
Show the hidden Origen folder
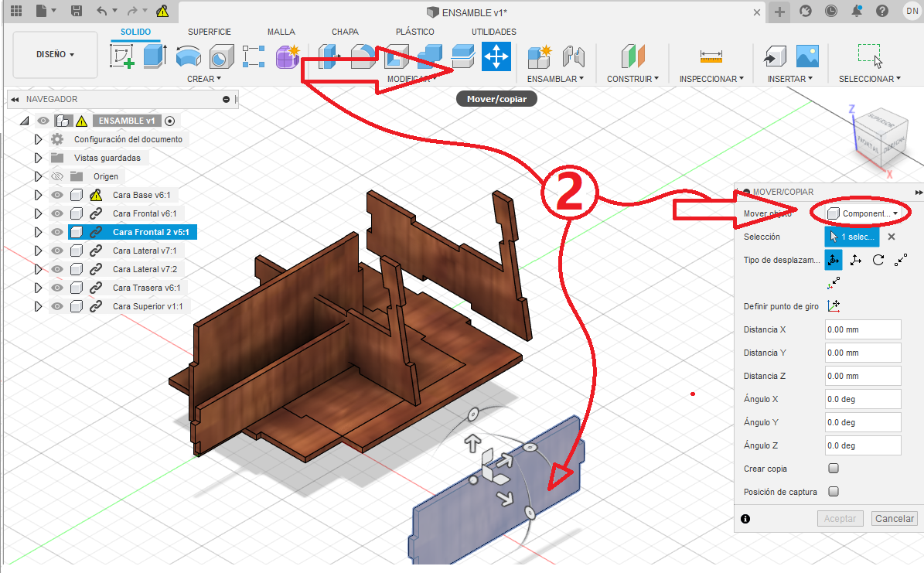(x=56, y=176)
